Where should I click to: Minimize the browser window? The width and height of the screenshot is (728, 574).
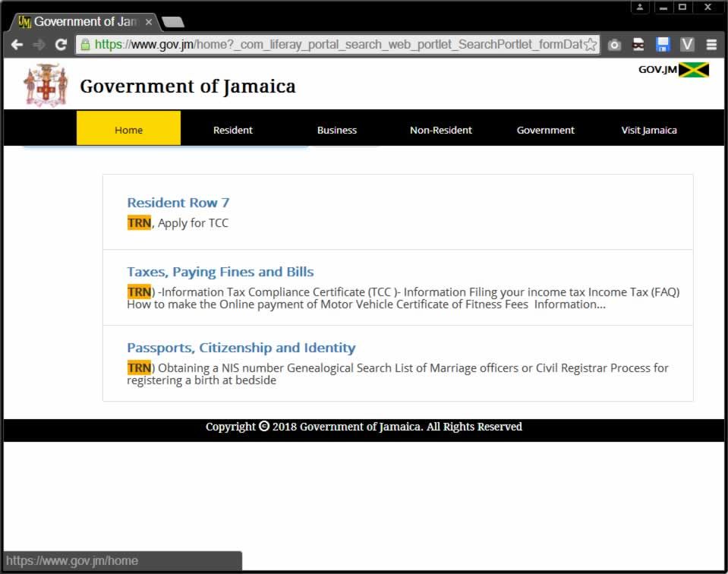click(x=663, y=7)
